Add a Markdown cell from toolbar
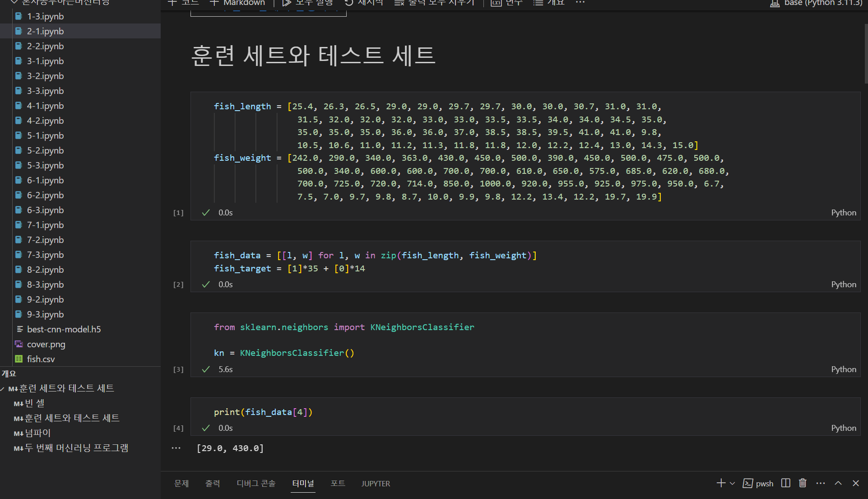This screenshot has height=499, width=868. point(238,3)
